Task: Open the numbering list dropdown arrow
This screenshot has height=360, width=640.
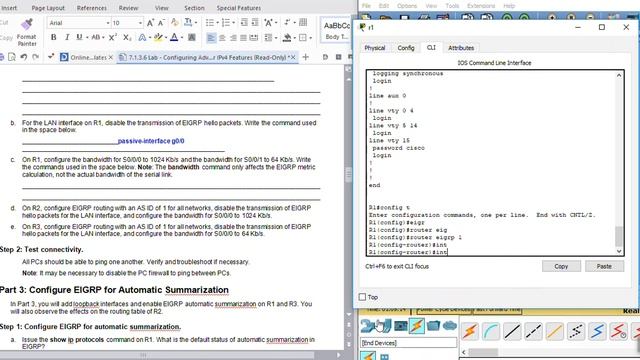Action: [x=233, y=23]
